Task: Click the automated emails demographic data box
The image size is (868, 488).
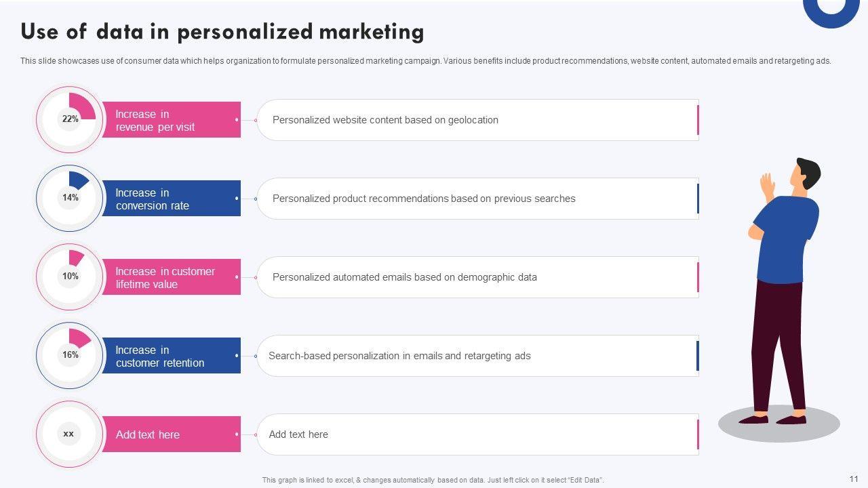Action: click(477, 277)
